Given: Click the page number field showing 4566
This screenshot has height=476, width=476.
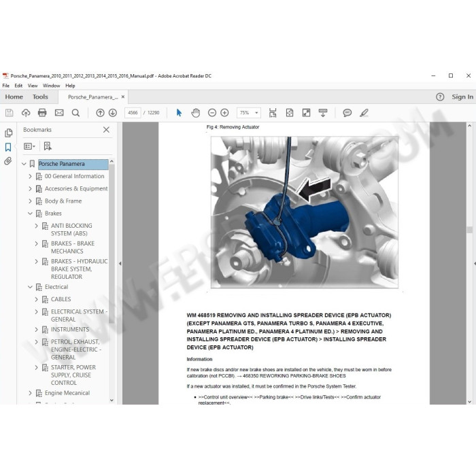Looking at the screenshot, I should [133, 113].
